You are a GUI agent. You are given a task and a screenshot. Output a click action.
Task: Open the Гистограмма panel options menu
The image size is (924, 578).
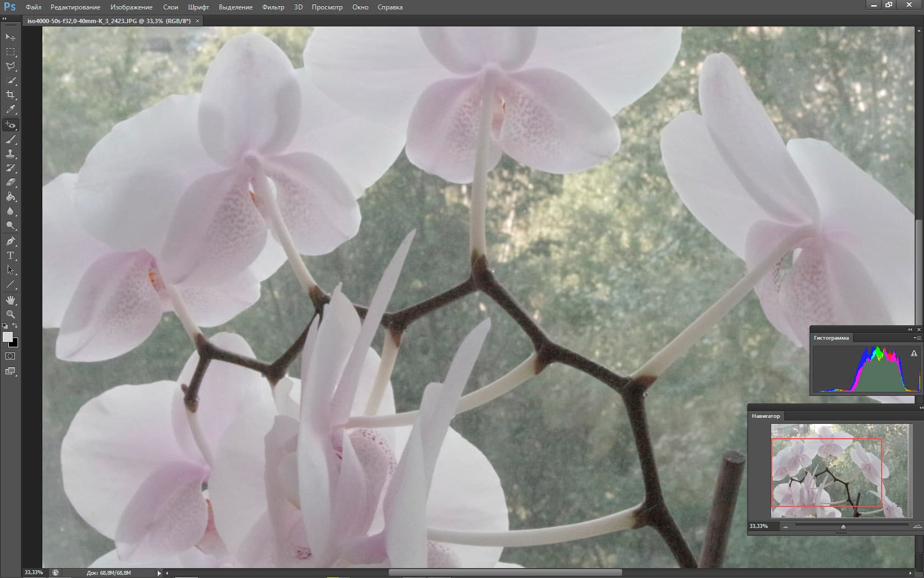[917, 338]
